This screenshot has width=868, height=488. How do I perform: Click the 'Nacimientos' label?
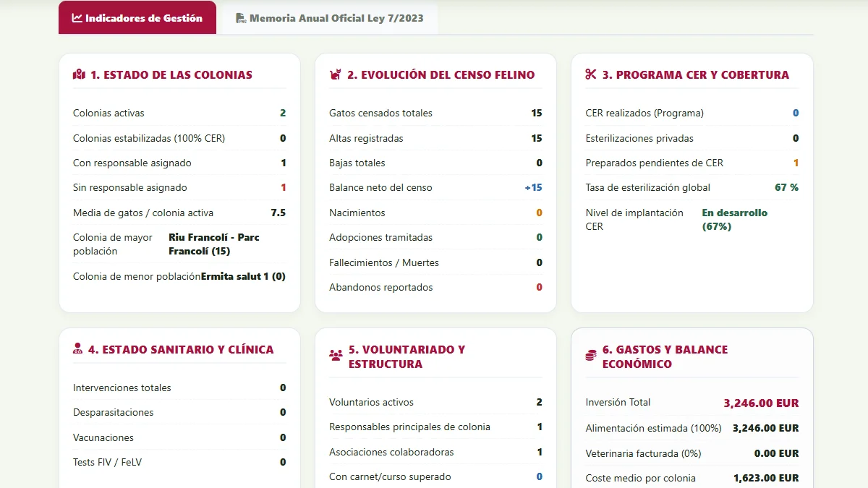coord(357,213)
